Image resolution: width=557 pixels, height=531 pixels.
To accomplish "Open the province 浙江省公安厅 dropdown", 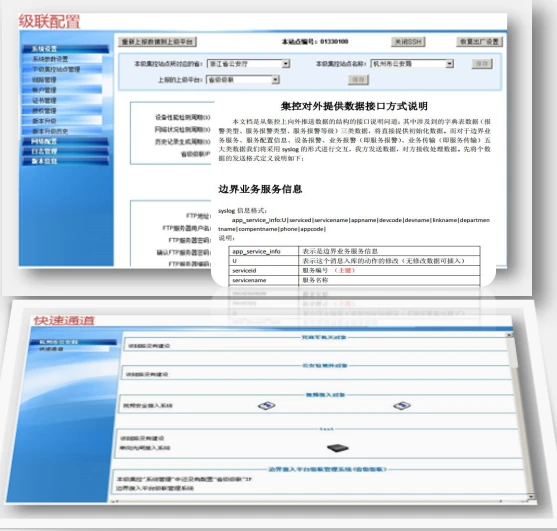I will click(286, 64).
